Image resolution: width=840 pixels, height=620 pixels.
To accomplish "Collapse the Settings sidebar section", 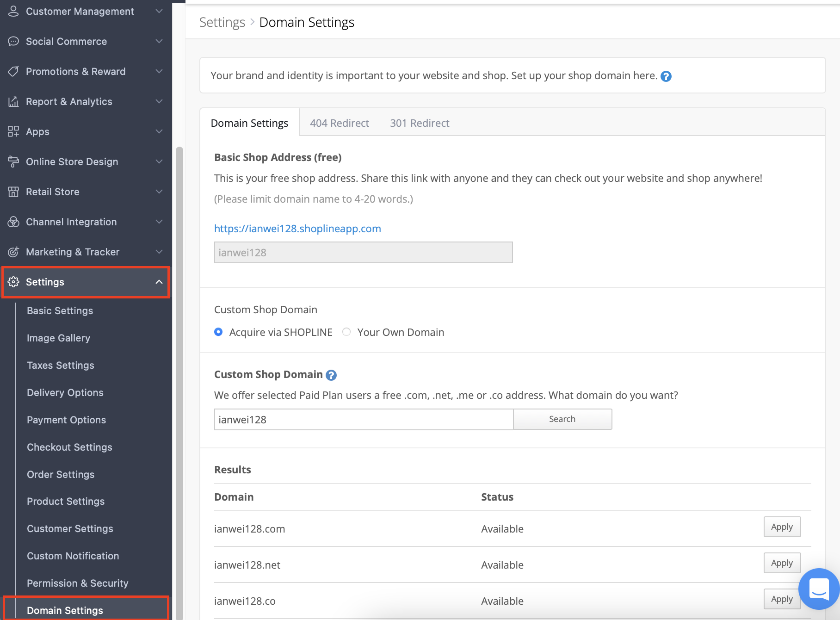I will pos(159,282).
